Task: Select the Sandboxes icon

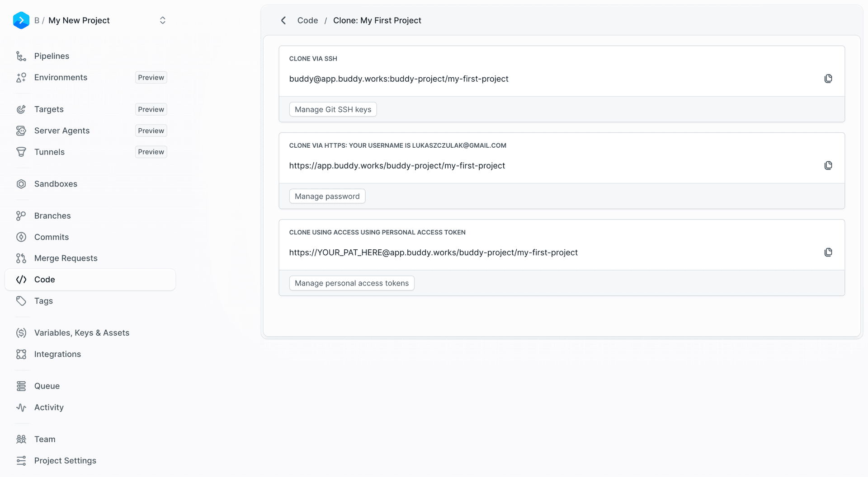Action: tap(21, 184)
